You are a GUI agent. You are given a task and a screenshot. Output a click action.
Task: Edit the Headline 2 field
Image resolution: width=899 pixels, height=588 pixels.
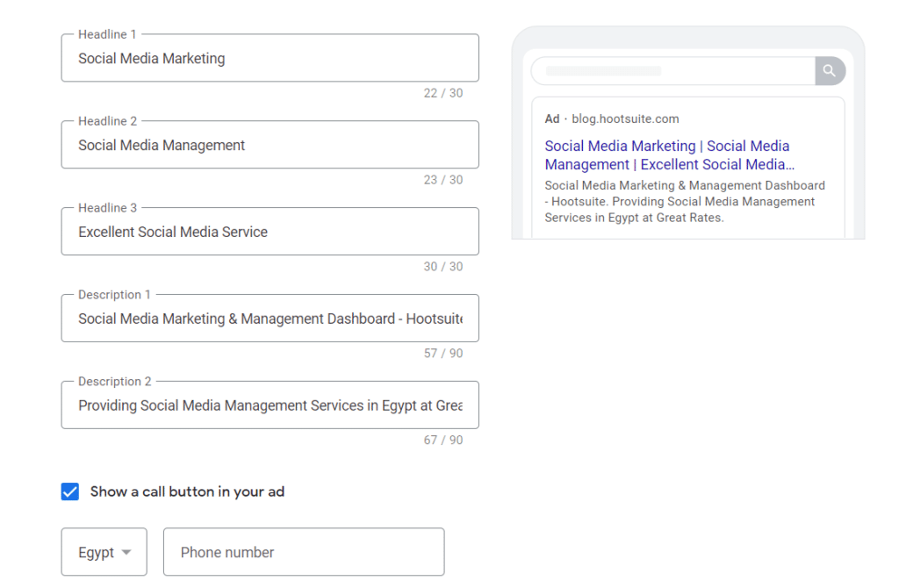(270, 145)
